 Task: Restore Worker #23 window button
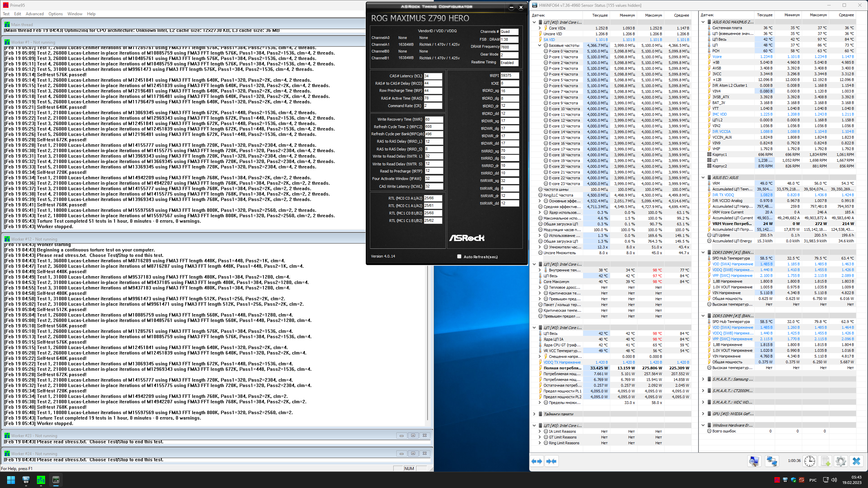pos(413,435)
